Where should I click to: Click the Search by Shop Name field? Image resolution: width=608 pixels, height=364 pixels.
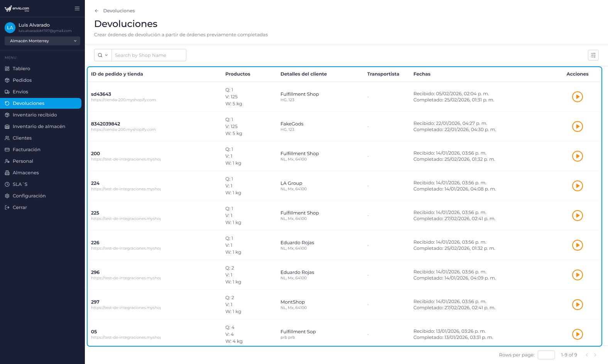149,55
